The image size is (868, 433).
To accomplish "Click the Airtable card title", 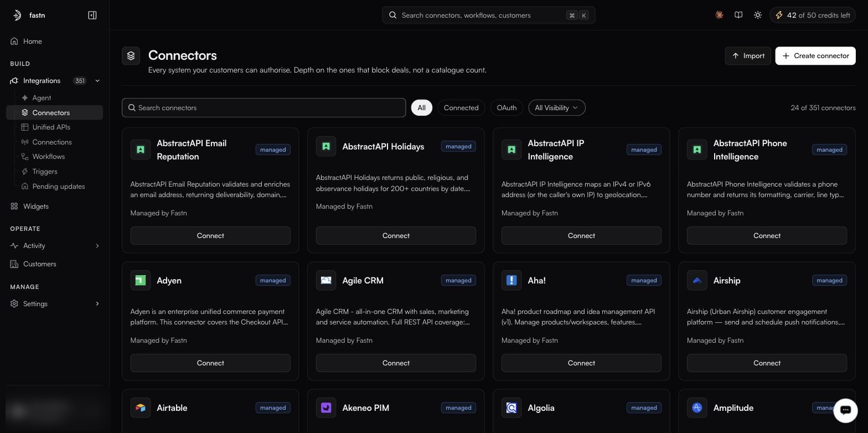I will (x=172, y=408).
